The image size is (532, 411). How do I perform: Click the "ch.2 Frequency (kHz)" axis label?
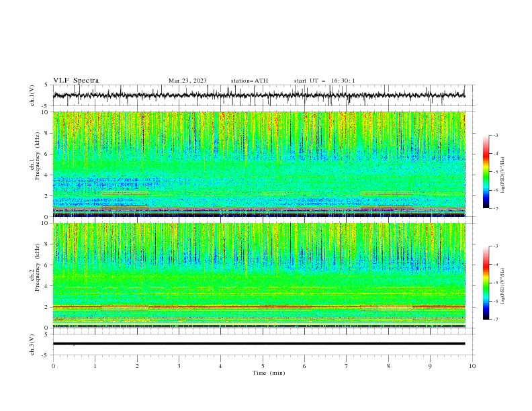[x=35, y=267]
